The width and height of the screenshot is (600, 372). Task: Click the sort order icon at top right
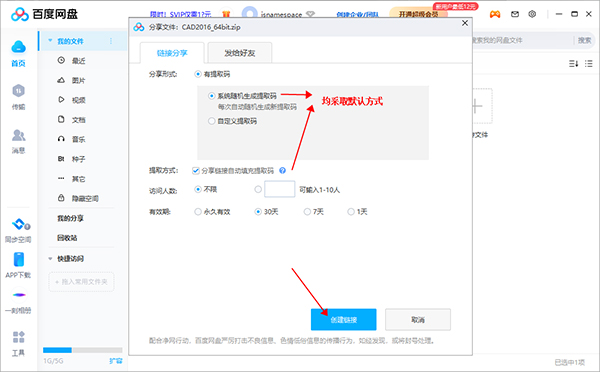click(573, 64)
